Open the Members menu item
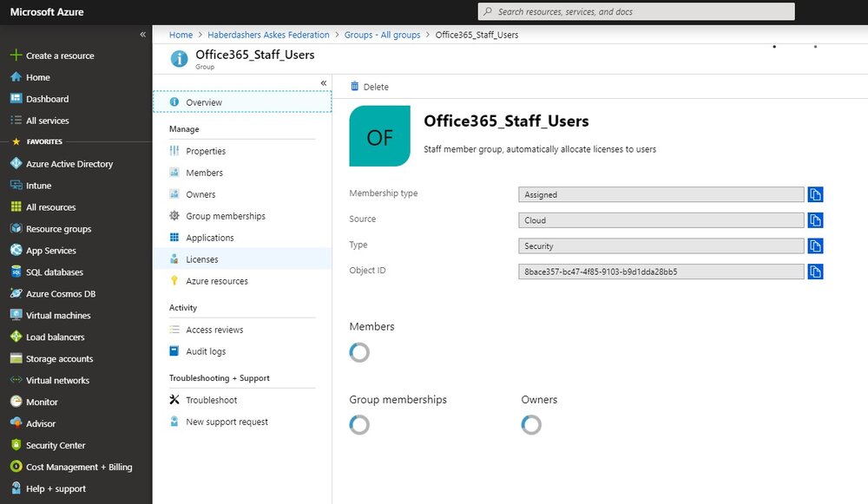Screen dimensions: 868x504 point(242,173)
